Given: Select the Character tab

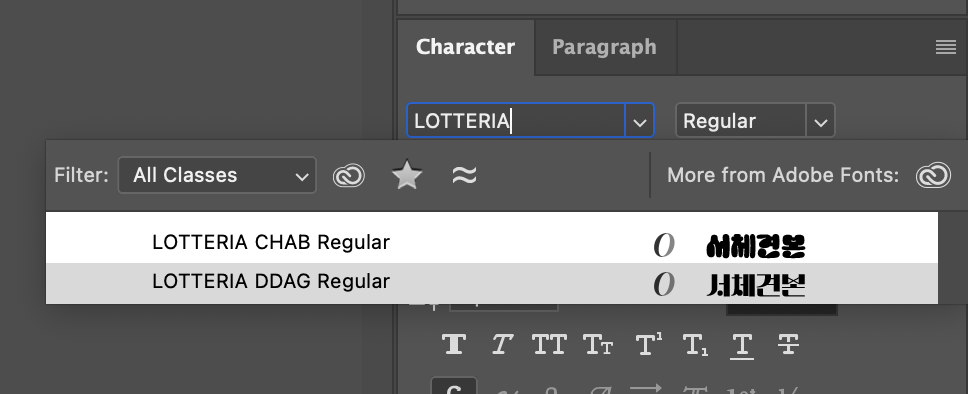Looking at the screenshot, I should point(465,47).
